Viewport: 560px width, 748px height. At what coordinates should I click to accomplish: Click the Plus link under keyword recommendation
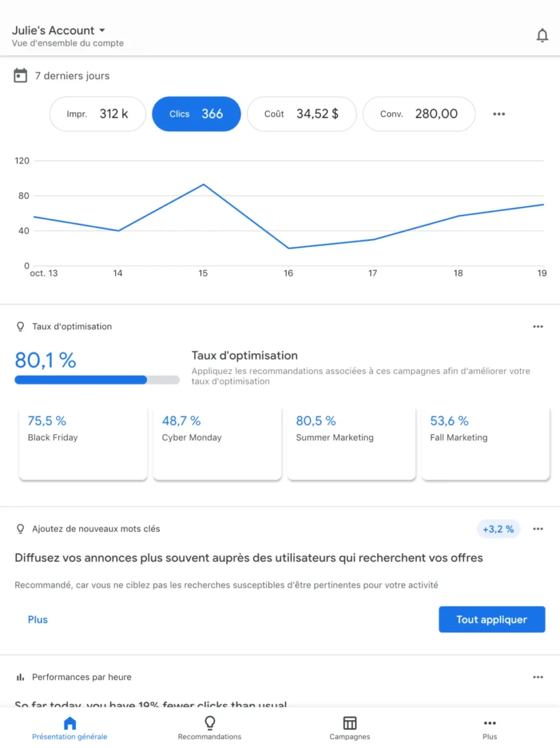pos(38,619)
